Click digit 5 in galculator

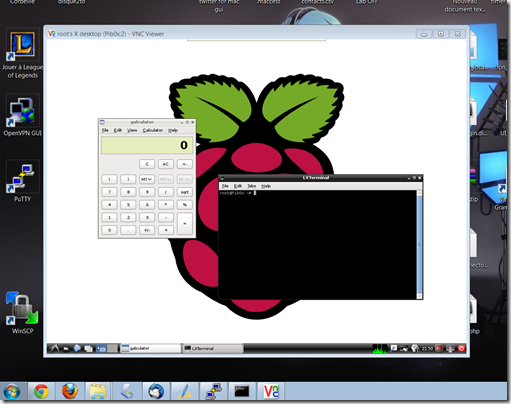[x=128, y=205]
